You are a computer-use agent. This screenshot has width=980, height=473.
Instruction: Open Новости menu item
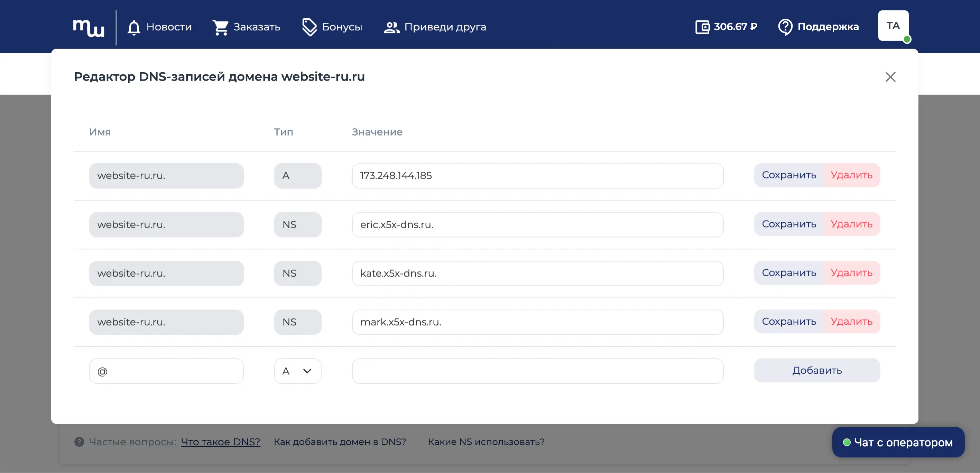click(x=168, y=27)
